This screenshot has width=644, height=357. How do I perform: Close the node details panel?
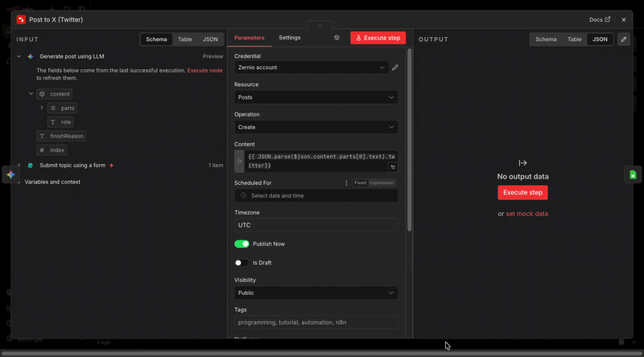(x=623, y=19)
